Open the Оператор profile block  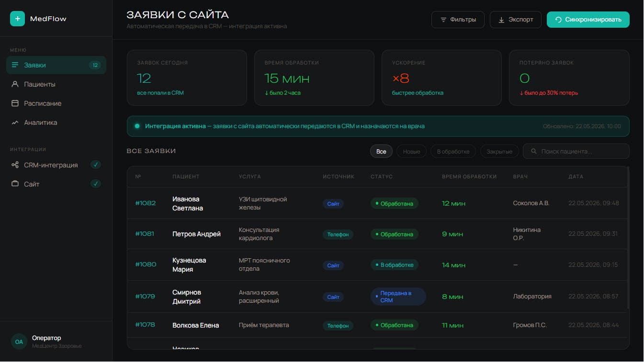point(56,341)
